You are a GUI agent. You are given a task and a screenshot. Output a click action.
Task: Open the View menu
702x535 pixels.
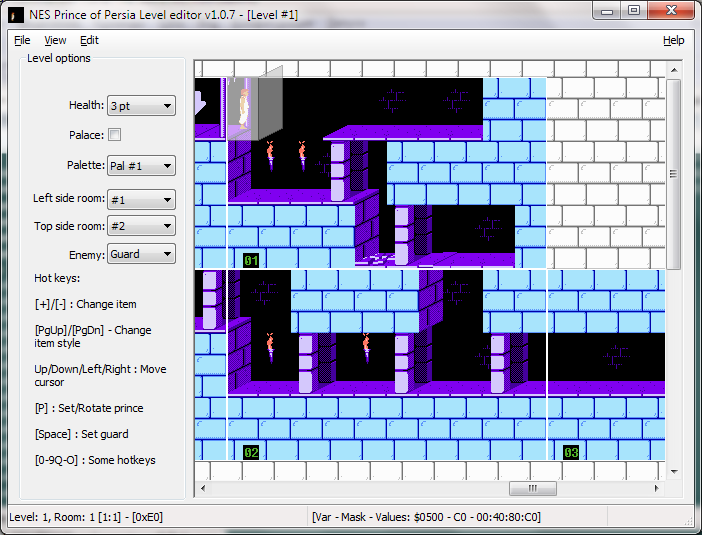(x=55, y=40)
